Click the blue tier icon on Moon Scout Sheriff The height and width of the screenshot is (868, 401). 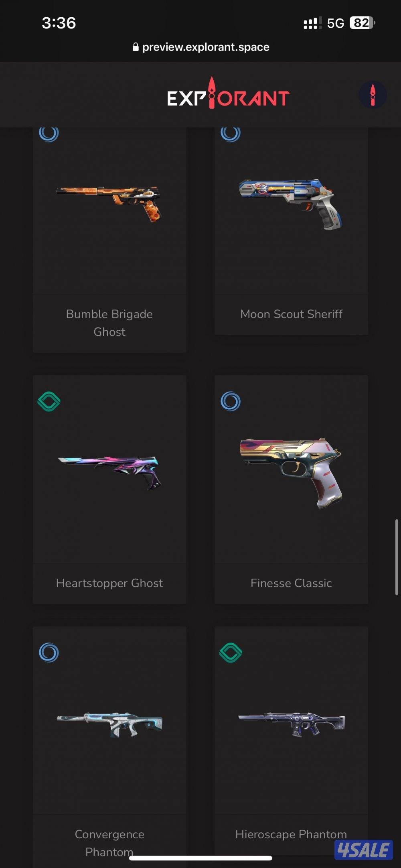(231, 134)
